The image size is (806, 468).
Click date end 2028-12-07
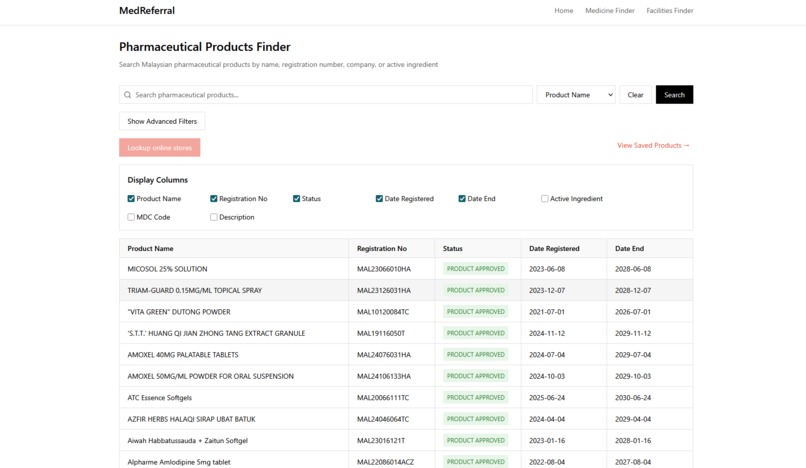point(633,291)
